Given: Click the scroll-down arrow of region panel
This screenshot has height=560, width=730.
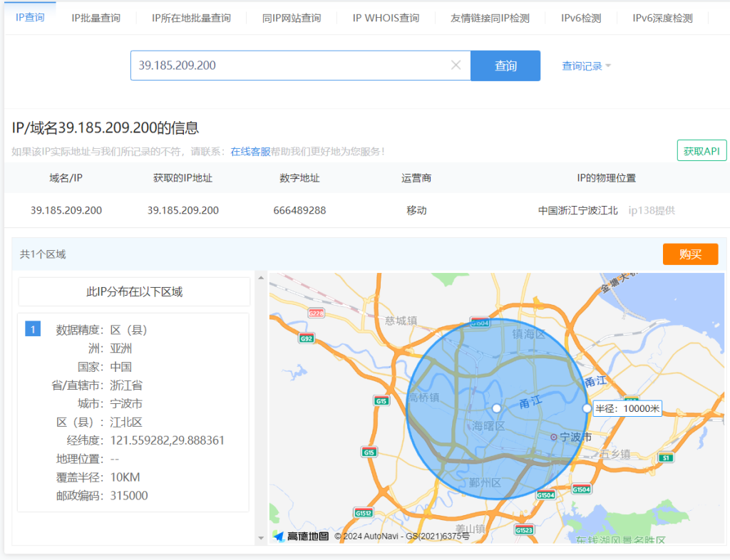Looking at the screenshot, I should click(261, 538).
